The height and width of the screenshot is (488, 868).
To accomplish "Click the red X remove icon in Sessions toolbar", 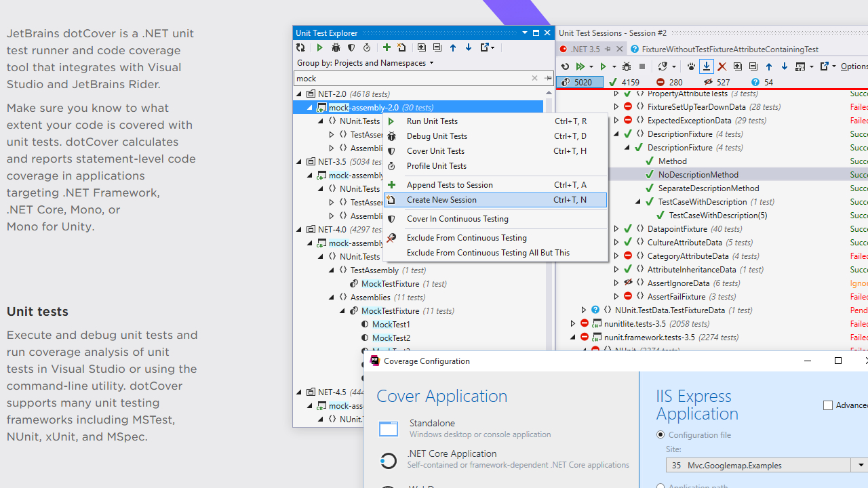I will pyautogui.click(x=722, y=66).
